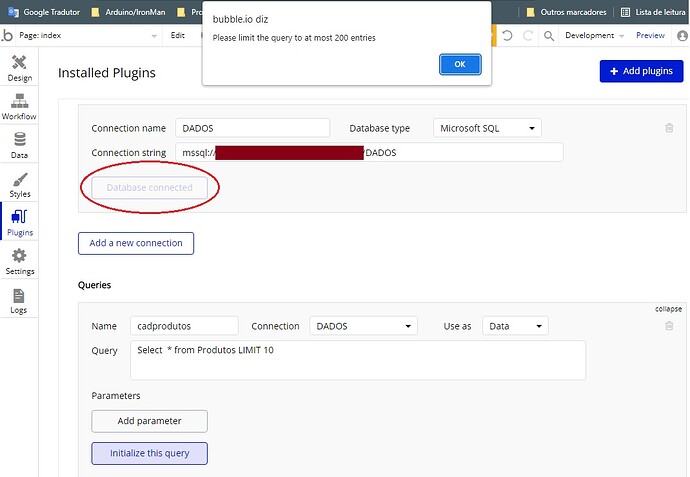Open the Design tab in sidebar
The width and height of the screenshot is (690, 477).
click(19, 69)
